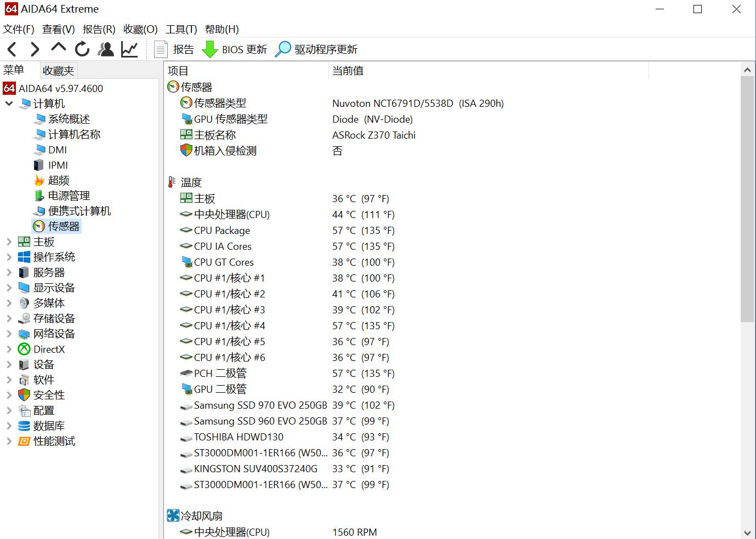Click the cooling fan section icon
Image resolution: width=756 pixels, height=539 pixels.
click(x=173, y=515)
